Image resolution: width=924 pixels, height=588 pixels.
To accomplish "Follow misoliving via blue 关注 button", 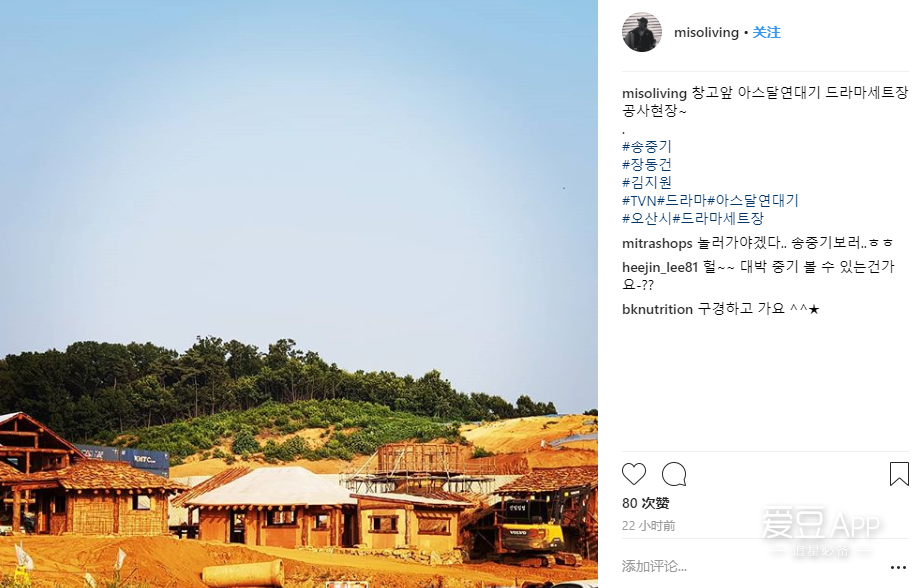I will tap(767, 32).
